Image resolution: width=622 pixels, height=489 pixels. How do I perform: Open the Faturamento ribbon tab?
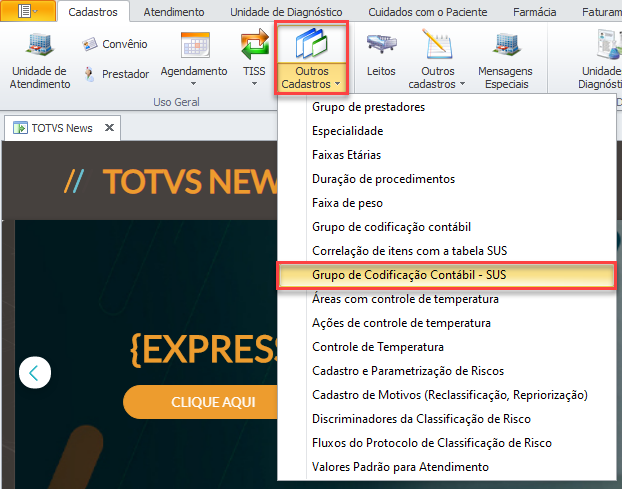(x=601, y=12)
